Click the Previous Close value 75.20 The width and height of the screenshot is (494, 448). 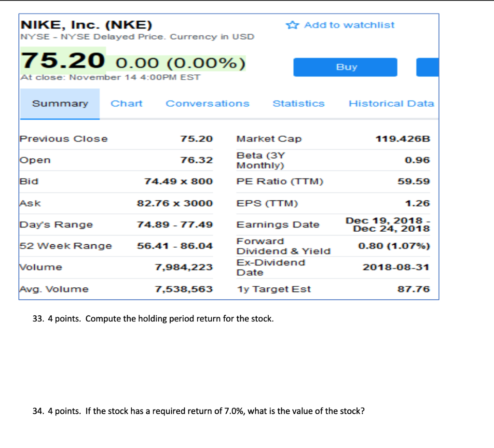point(197,139)
